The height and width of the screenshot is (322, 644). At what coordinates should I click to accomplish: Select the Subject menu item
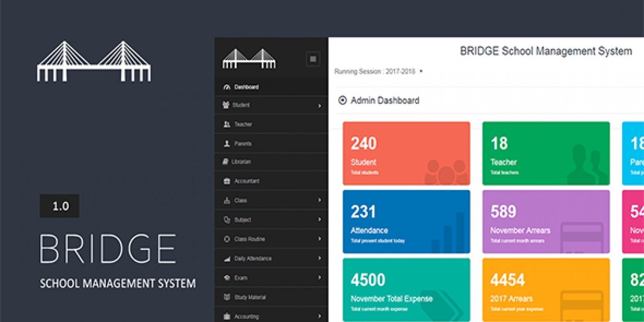[x=271, y=220]
